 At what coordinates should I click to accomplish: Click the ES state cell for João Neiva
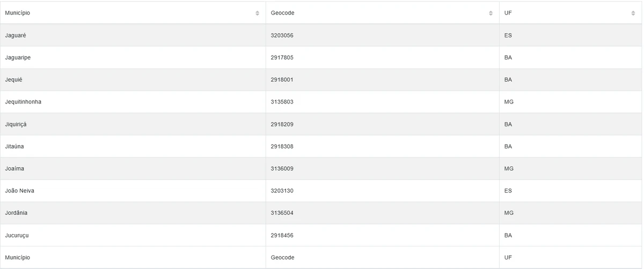(x=508, y=191)
